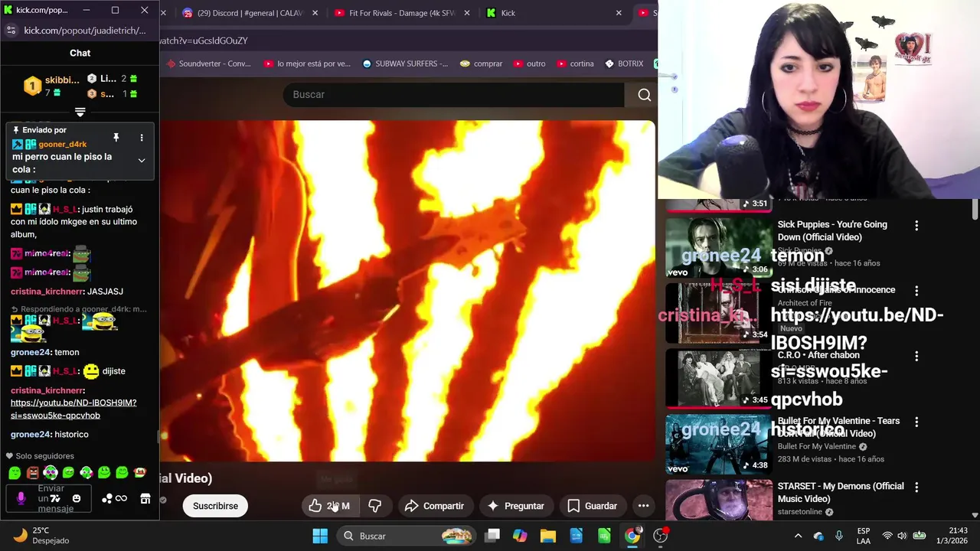Image resolution: width=980 pixels, height=551 pixels.
Task: Expand the pinned message chevron
Action: pyautogui.click(x=141, y=161)
